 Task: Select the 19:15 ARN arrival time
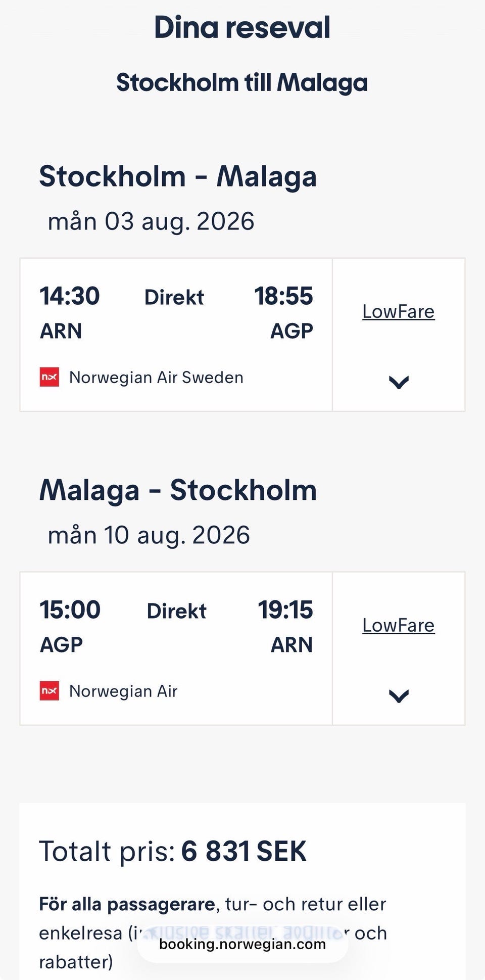[x=285, y=610]
